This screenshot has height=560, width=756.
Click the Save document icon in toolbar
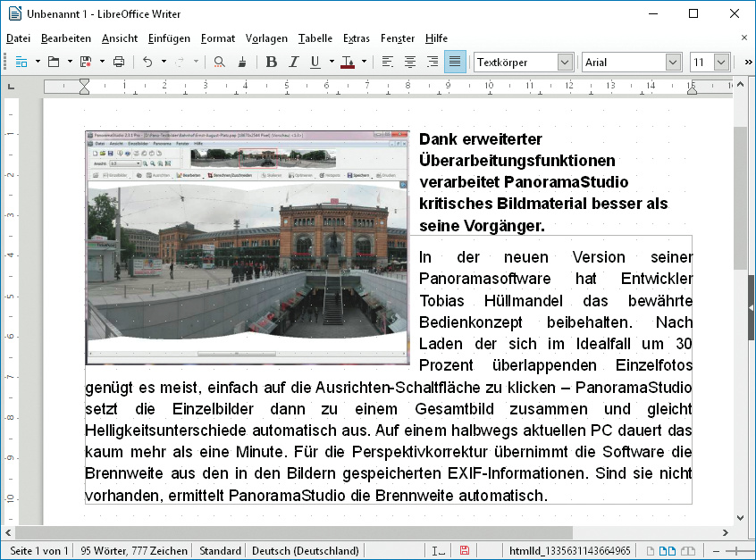pyautogui.click(x=86, y=62)
